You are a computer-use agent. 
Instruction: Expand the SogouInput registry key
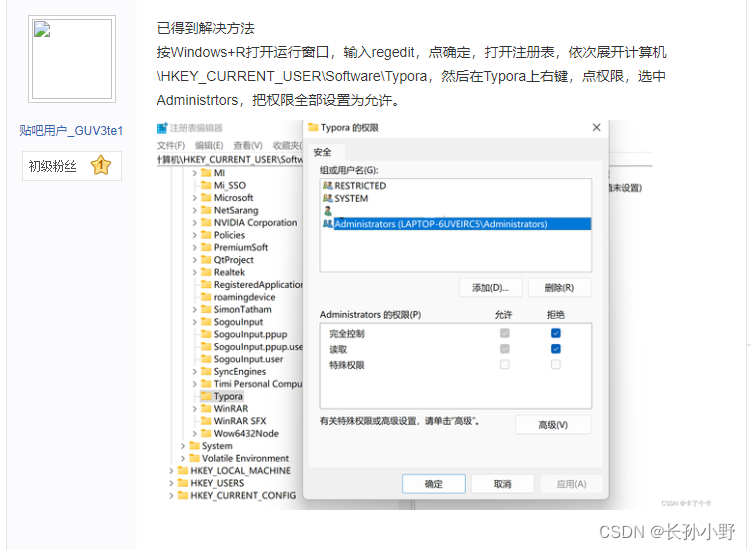point(194,322)
